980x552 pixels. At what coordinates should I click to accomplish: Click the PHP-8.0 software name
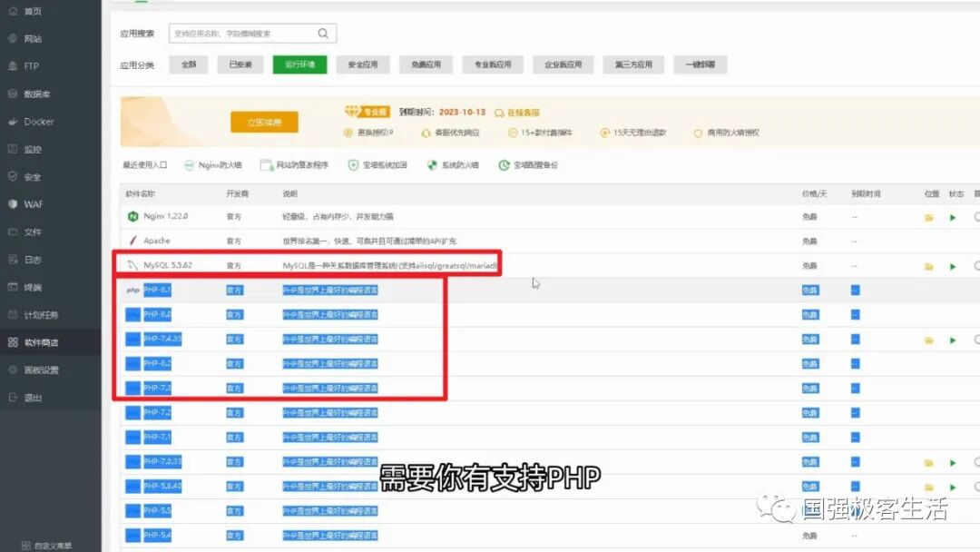[157, 314]
